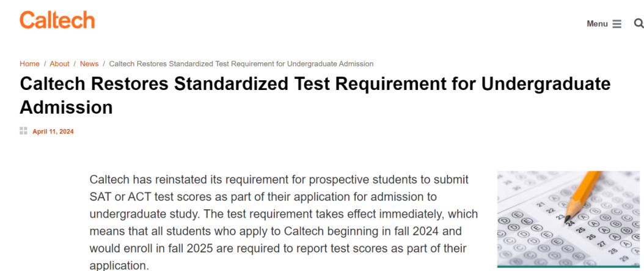Click the current page breadcrumb title

click(x=241, y=64)
